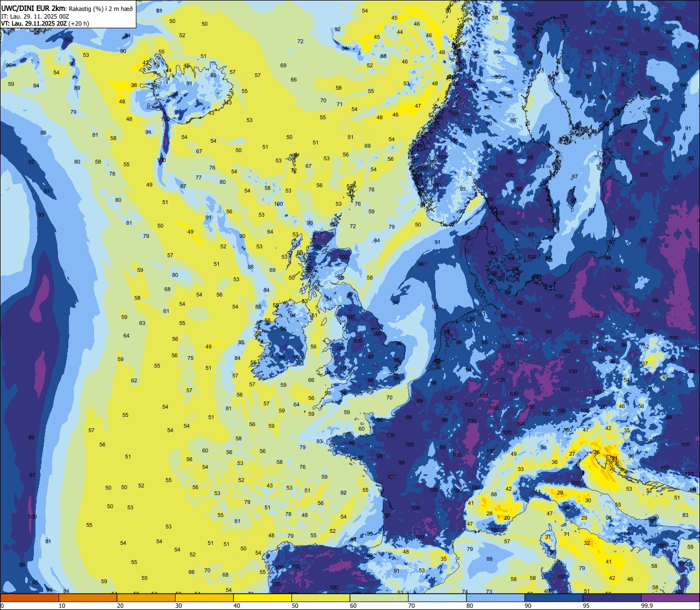
Task: Click the 70–80% pale blue legend swatch
Action: [x=437, y=598]
